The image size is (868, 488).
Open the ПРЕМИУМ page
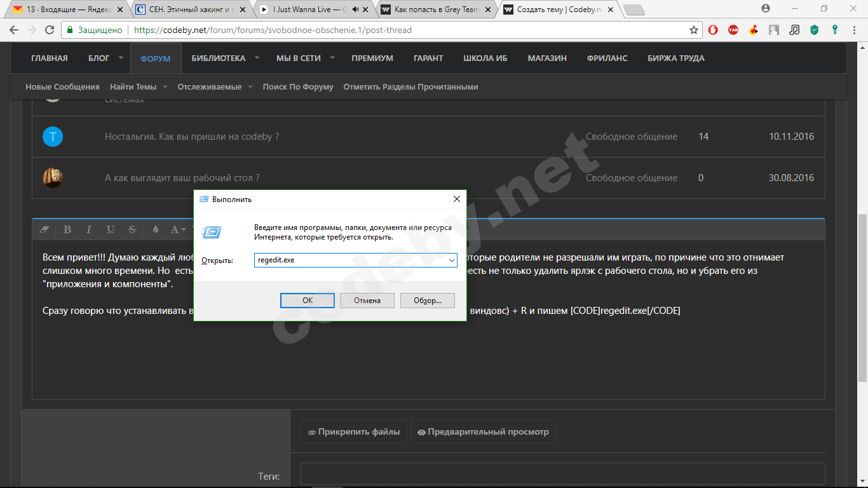pyautogui.click(x=372, y=58)
